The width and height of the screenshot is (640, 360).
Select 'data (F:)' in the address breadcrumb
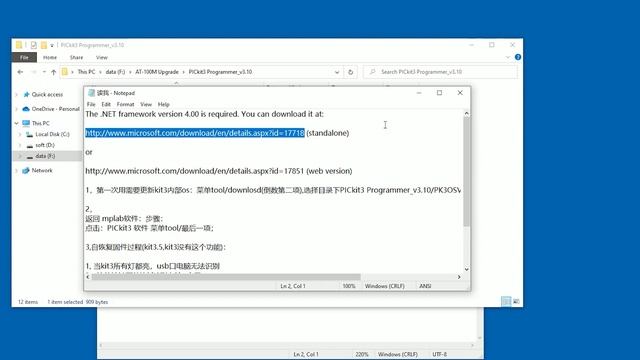click(x=115, y=72)
